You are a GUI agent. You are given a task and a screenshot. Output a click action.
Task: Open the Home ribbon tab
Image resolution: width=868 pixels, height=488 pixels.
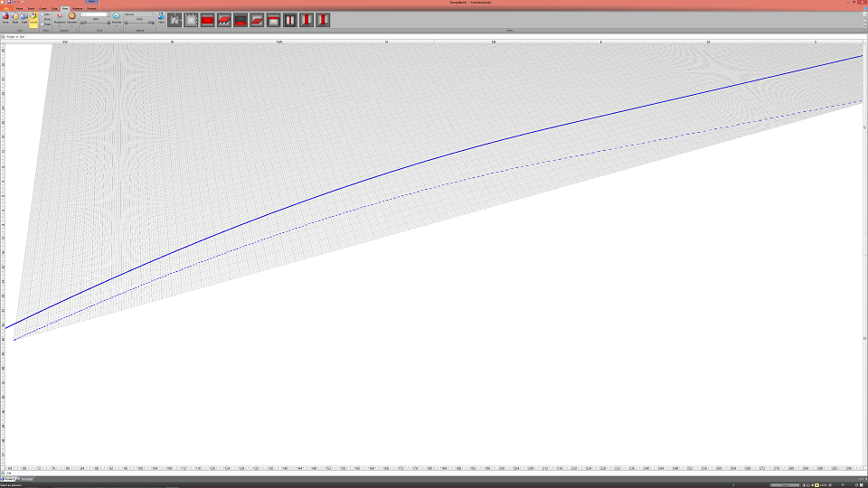point(19,8)
